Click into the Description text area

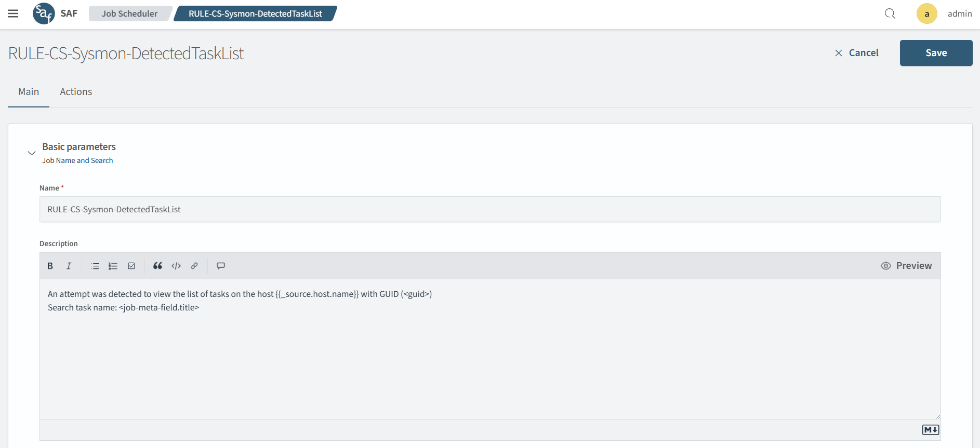point(490,349)
